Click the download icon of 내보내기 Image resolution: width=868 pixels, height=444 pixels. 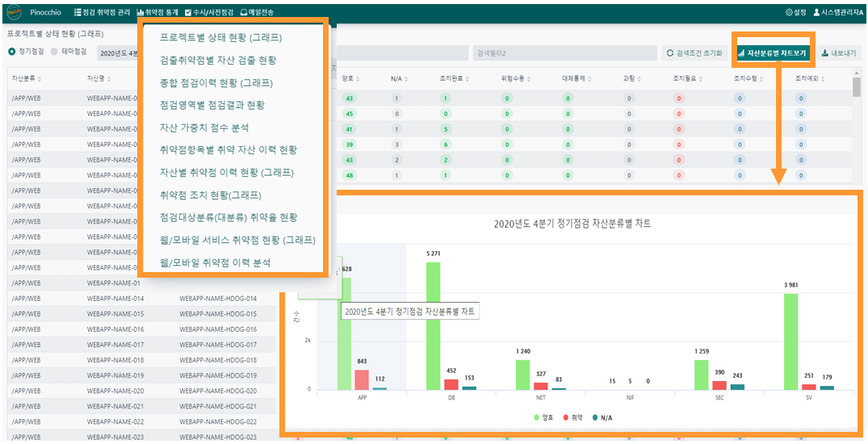coord(825,53)
